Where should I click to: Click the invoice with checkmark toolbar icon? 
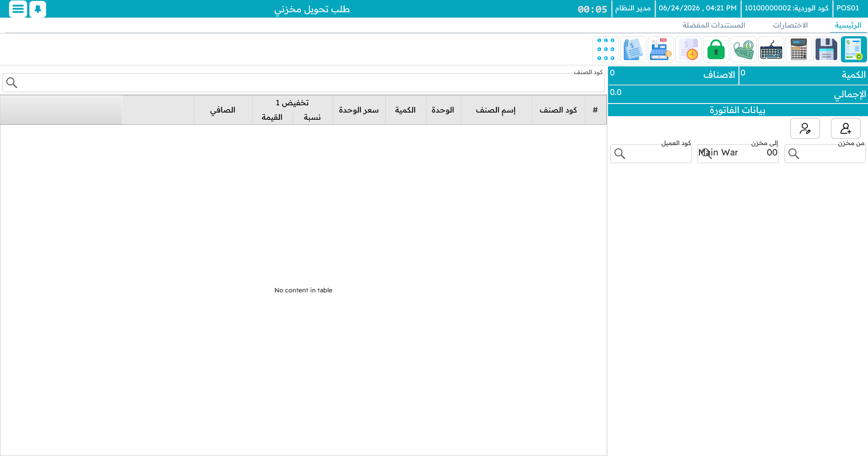pos(854,49)
